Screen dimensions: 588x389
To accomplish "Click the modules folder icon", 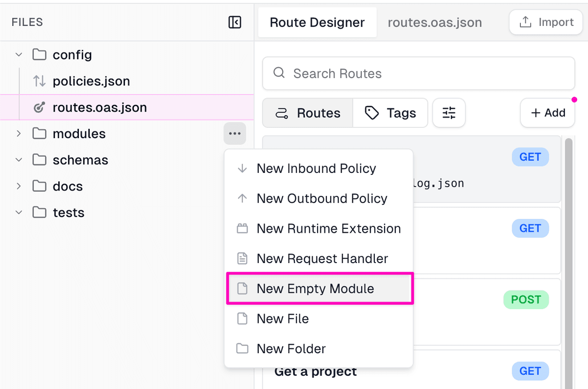I will tap(39, 134).
